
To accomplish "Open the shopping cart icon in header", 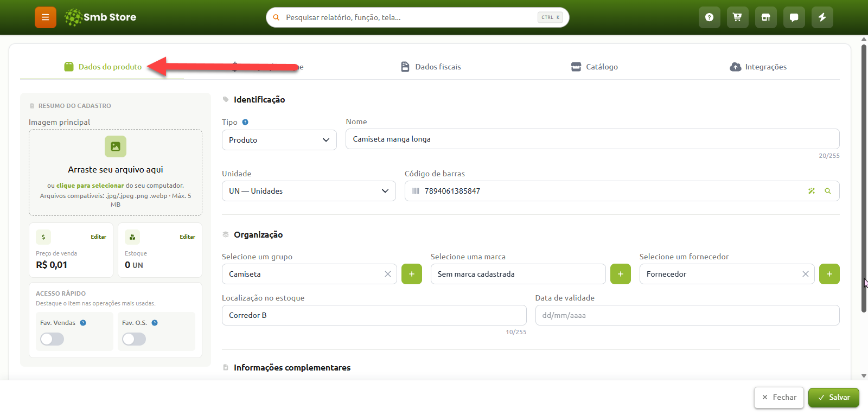I will click(x=738, y=17).
